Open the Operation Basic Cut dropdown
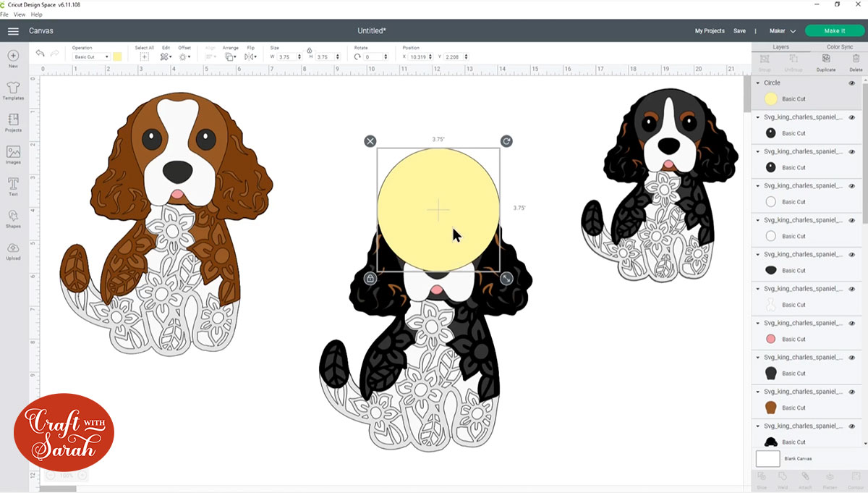This screenshot has width=868, height=493. click(91, 56)
